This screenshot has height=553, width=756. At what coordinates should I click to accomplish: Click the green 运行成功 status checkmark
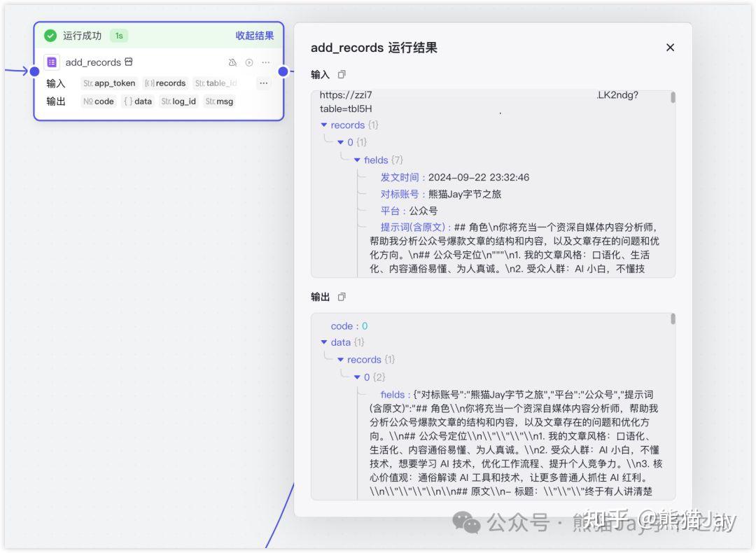[x=50, y=35]
